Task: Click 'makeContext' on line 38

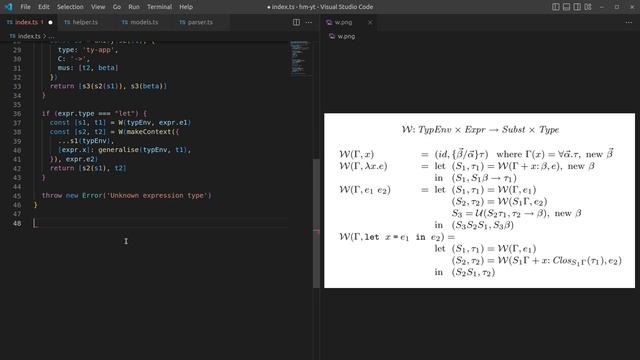Action: 149,132
